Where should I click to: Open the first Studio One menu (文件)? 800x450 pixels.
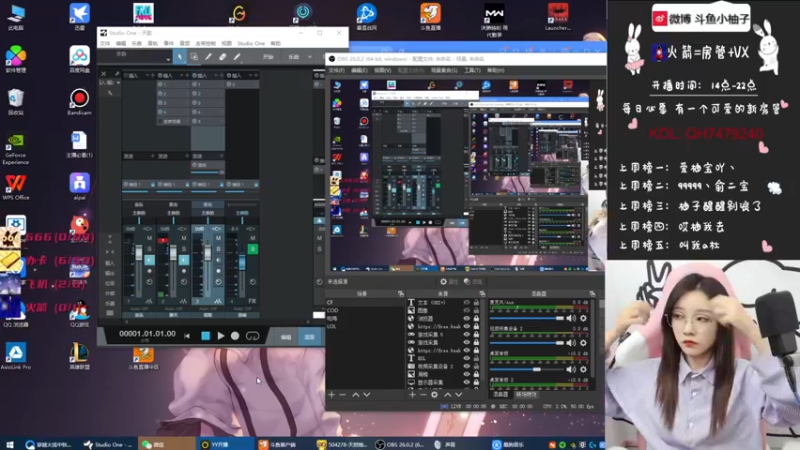105,43
